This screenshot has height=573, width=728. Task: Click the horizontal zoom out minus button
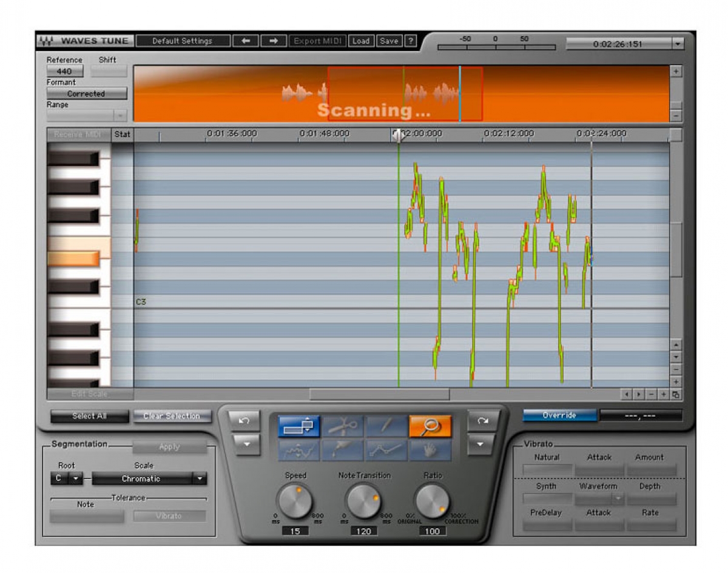click(651, 394)
